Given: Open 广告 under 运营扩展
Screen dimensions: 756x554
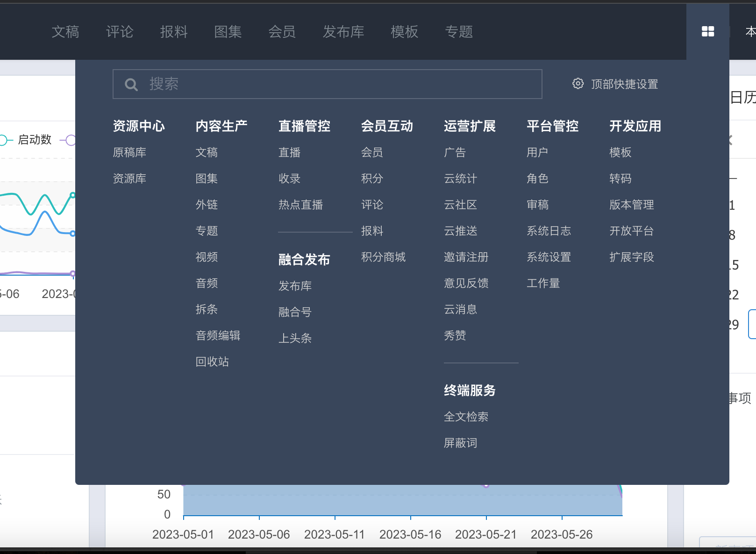Looking at the screenshot, I should point(455,152).
